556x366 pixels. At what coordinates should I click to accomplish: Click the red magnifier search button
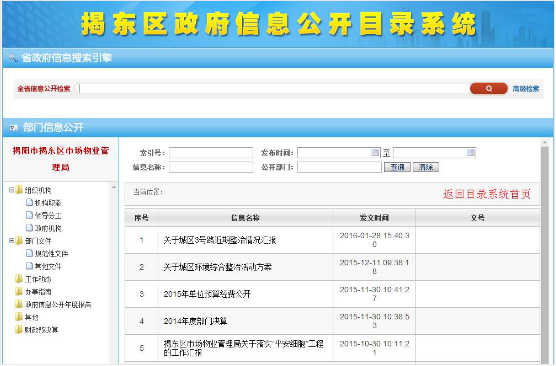tap(489, 88)
